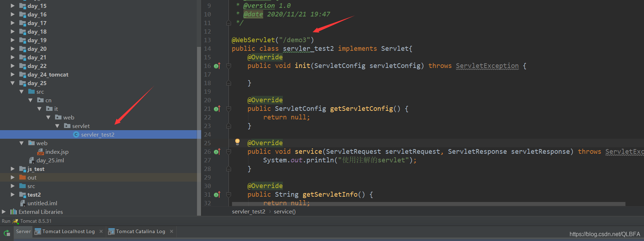Click the Tomcat run configuration icon

(15, 221)
